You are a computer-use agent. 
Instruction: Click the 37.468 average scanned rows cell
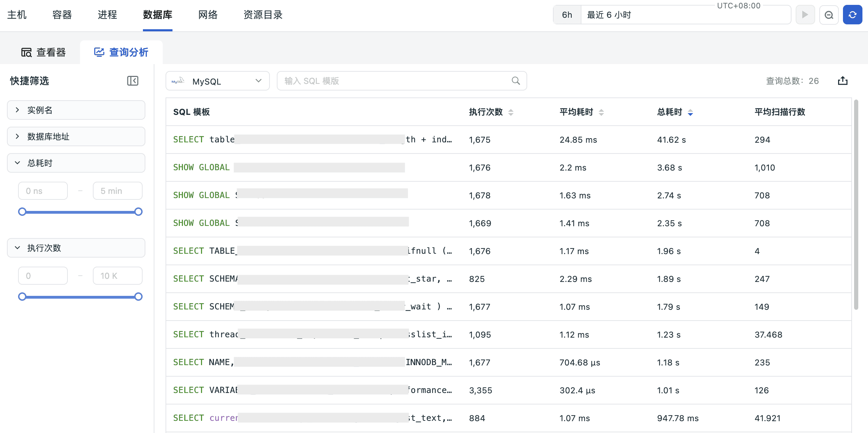click(768, 335)
